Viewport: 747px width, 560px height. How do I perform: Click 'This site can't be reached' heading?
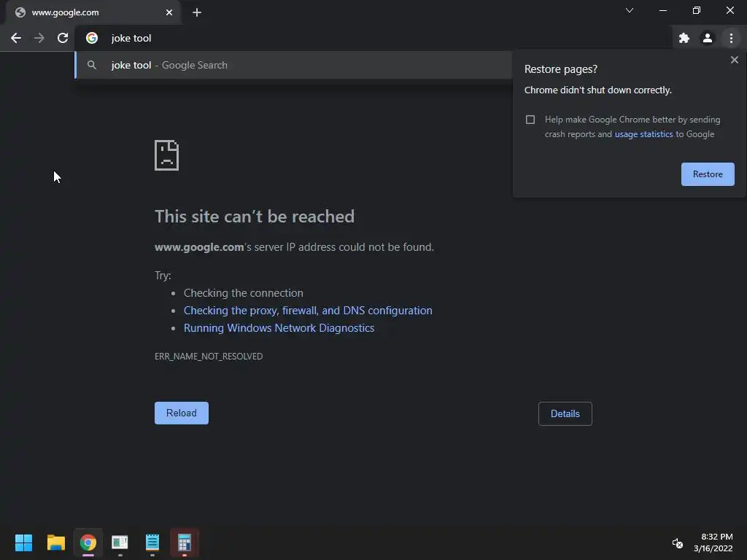pyautogui.click(x=255, y=217)
